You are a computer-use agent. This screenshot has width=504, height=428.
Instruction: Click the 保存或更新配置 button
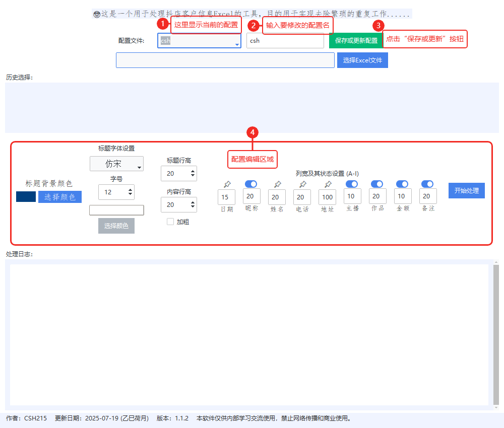click(x=355, y=41)
